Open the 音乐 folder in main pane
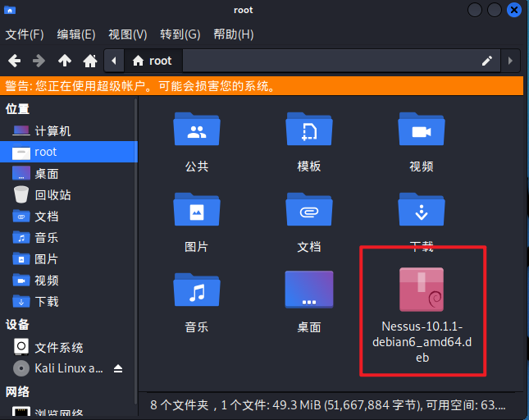Viewport: 529px width, 420px height. 197,293
